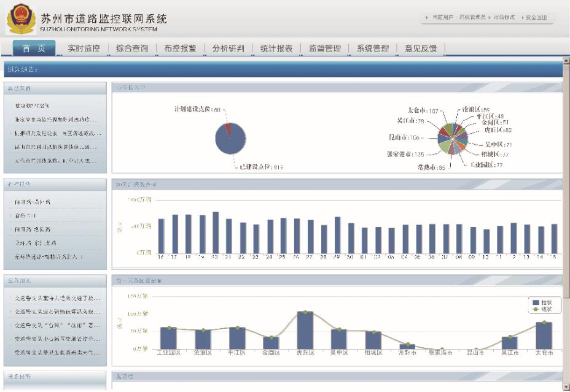Image resolution: width=570 pixels, height=392 pixels.
Task: Toggle the 线状 legend entry
Action: pyautogui.click(x=542, y=309)
